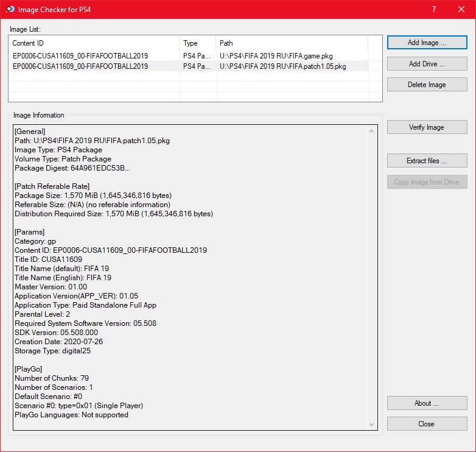Click the Title Name (default): FIFA 19 line
This screenshot has width=476, height=452.
tap(61, 269)
